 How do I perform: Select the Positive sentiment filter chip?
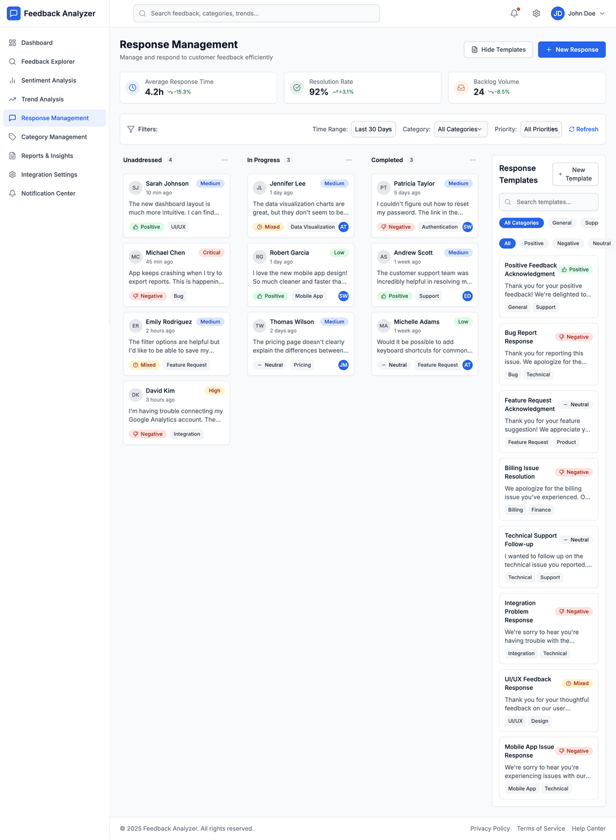533,243
